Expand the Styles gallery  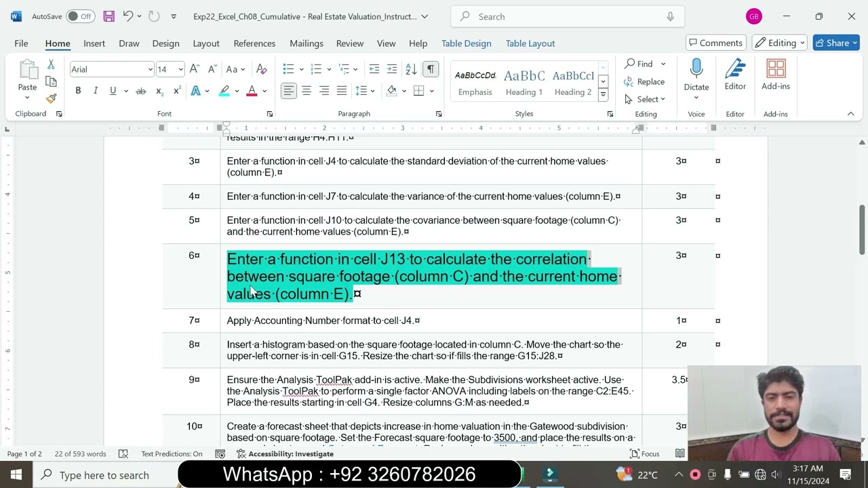click(x=603, y=95)
